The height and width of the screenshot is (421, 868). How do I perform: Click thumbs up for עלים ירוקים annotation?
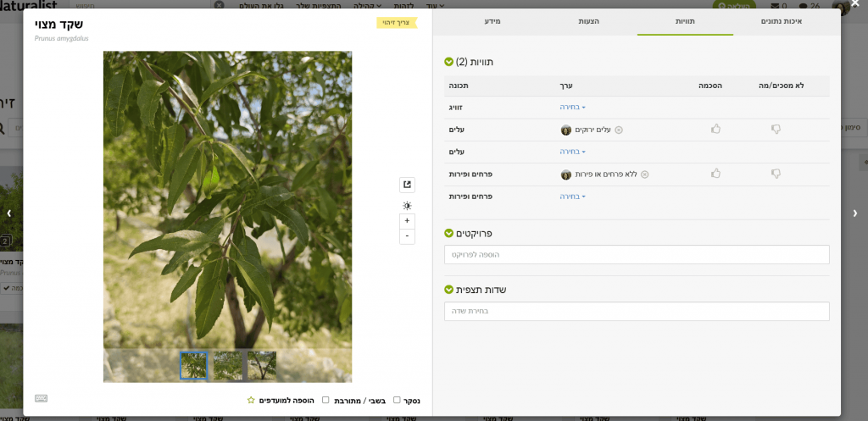[715, 130]
